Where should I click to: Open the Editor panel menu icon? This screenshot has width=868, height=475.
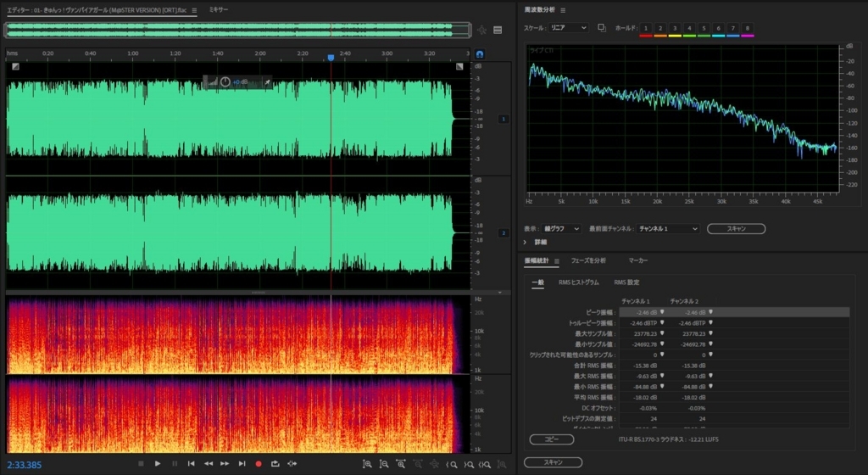(194, 10)
